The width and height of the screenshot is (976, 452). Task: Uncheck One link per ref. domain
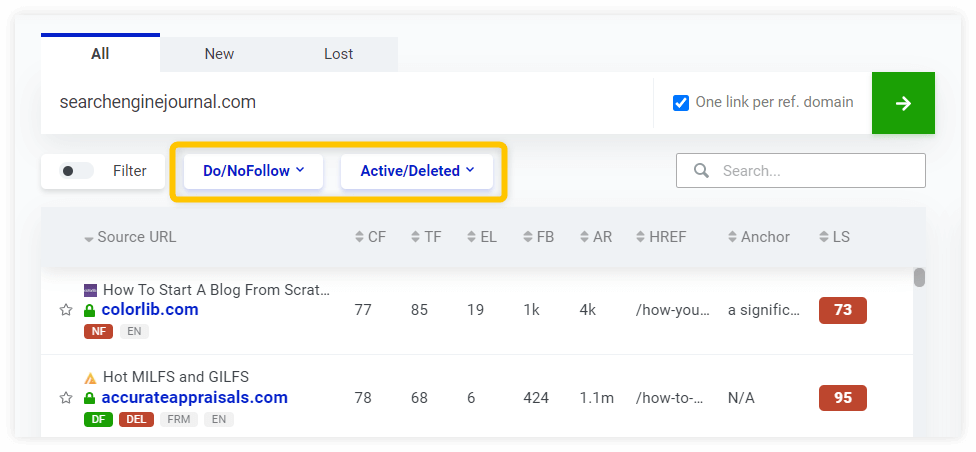tap(681, 103)
